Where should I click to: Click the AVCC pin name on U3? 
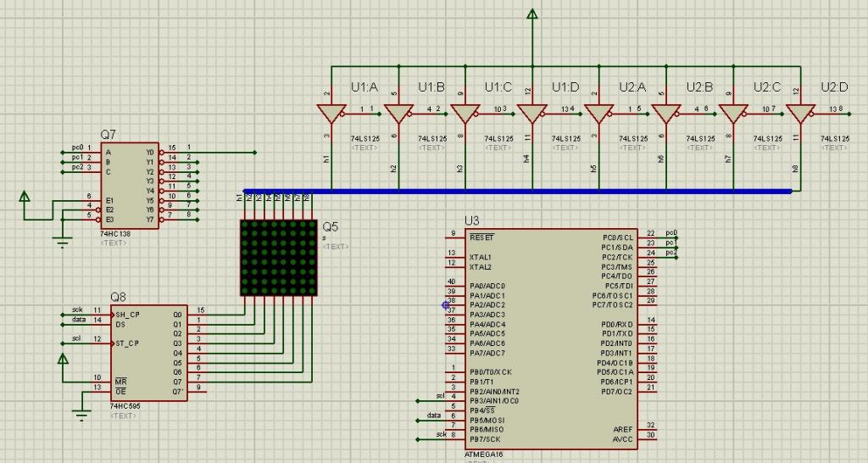(623, 439)
